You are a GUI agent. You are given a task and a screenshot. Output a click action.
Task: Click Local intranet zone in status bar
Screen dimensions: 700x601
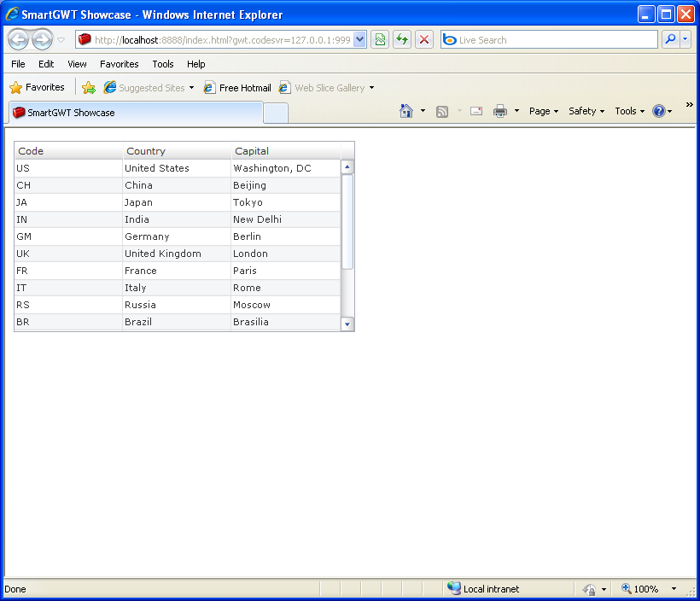point(483,589)
